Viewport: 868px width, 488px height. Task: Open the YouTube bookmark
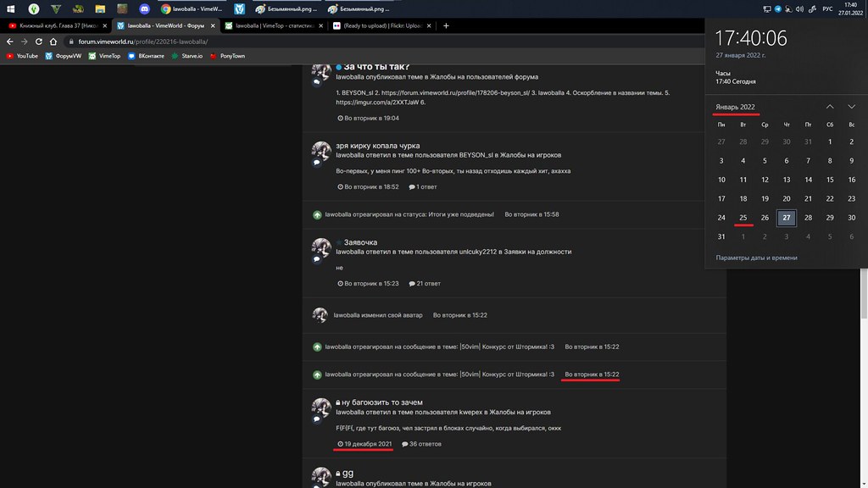pyautogui.click(x=22, y=56)
